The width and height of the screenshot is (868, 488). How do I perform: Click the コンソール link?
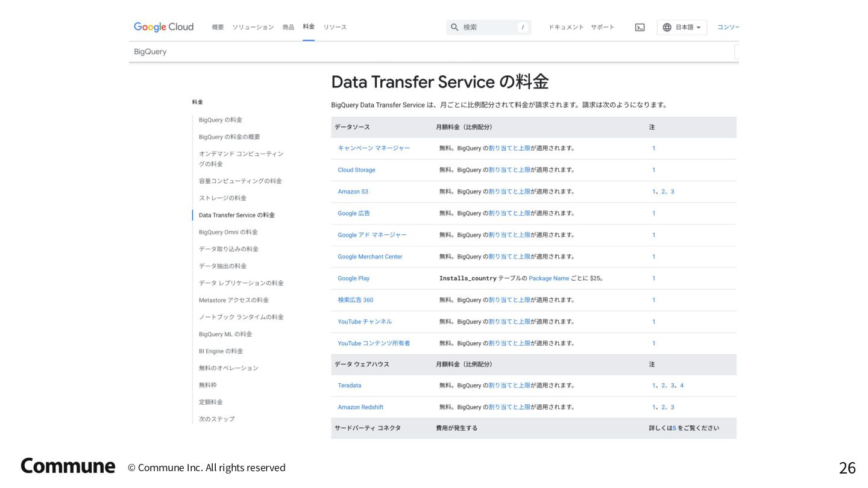point(728,27)
